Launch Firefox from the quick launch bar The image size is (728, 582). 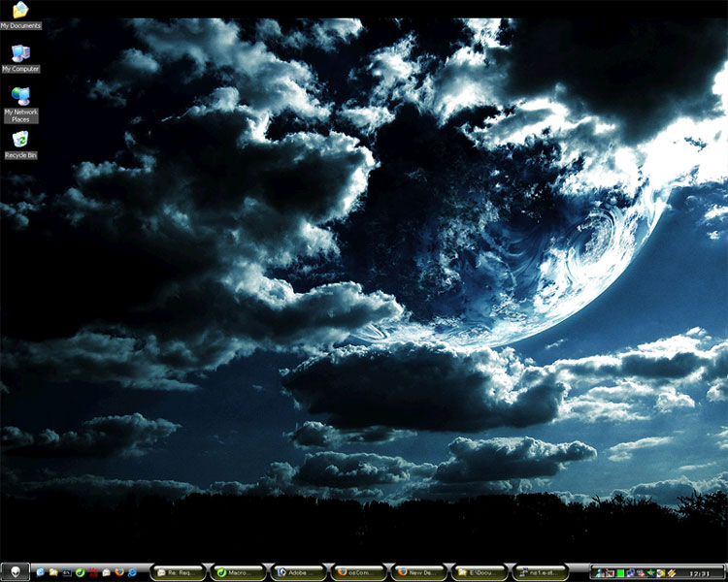(118, 572)
